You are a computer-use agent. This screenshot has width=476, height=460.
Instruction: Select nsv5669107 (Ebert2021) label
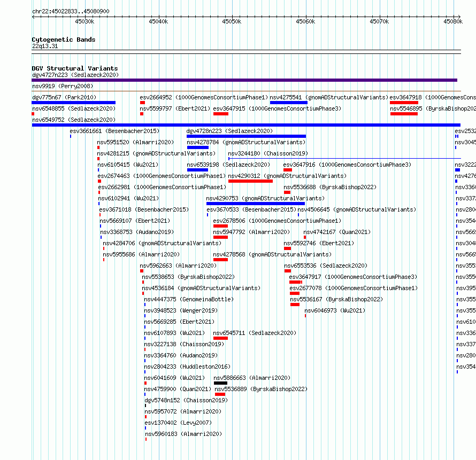click(135, 221)
